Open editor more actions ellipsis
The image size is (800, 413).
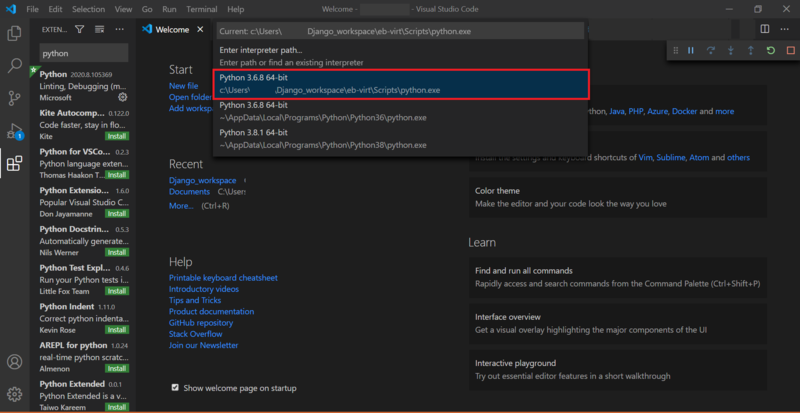point(785,29)
